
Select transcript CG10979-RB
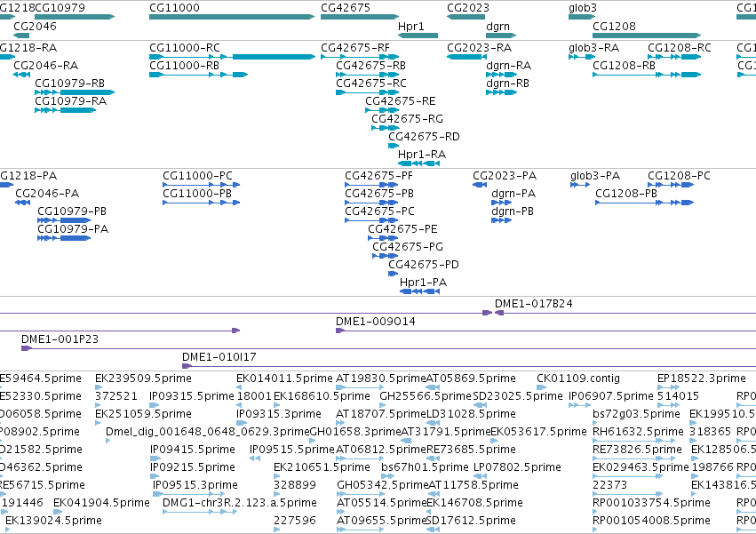pyautogui.click(x=69, y=84)
